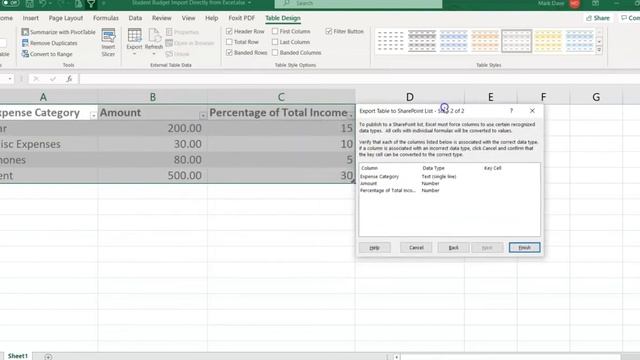Open the Name Box dropdown arrow

click(x=10, y=78)
